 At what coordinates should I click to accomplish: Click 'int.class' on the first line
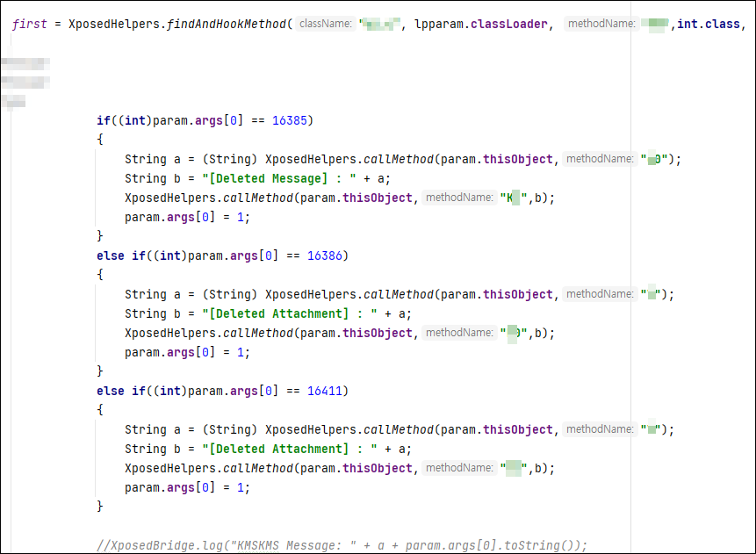[x=709, y=24]
